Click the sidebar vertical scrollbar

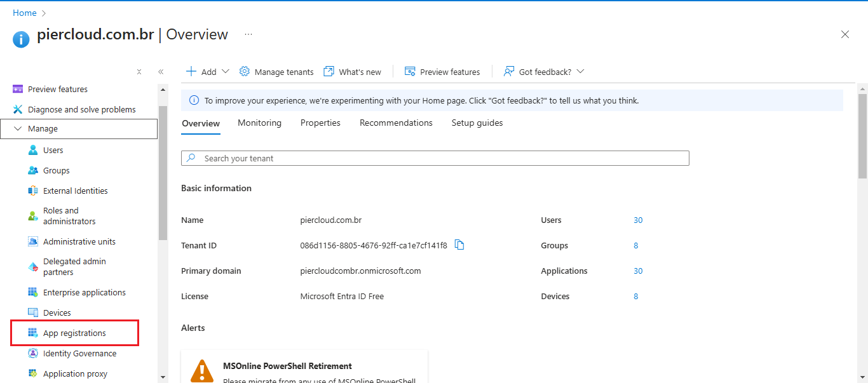163,171
